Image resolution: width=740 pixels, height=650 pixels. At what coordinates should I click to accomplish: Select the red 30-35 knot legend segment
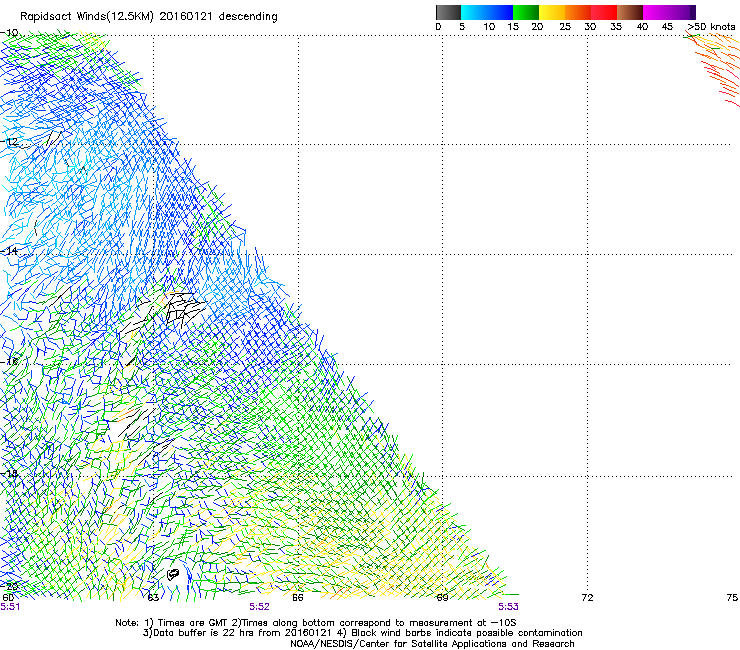604,12
